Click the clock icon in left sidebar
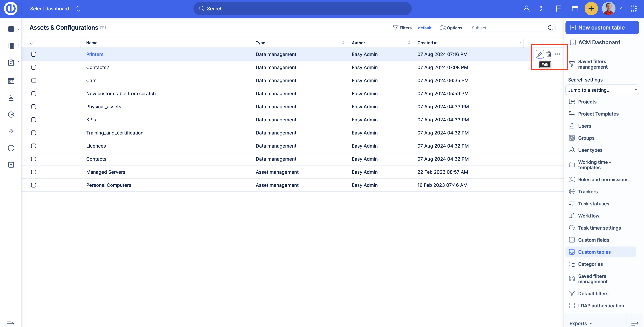This screenshot has height=327, width=644. (x=11, y=114)
